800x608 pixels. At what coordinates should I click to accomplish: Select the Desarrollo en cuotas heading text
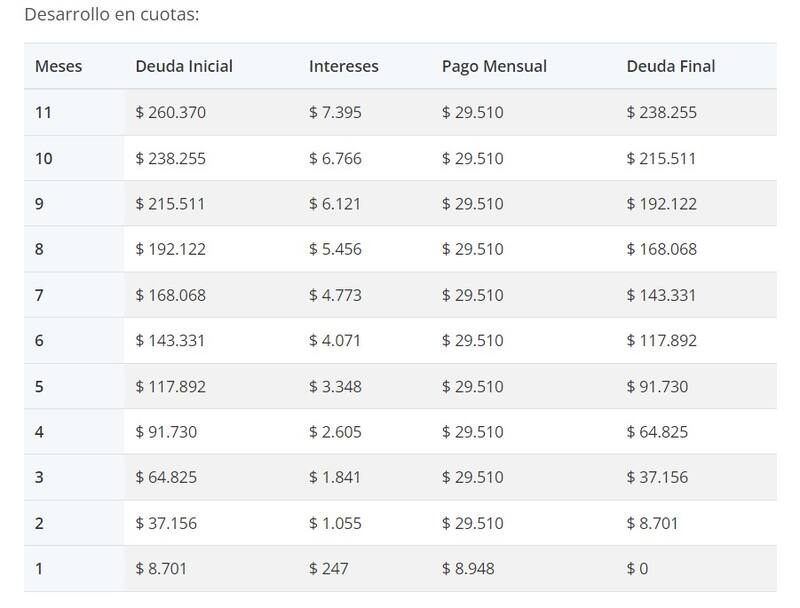tap(111, 15)
